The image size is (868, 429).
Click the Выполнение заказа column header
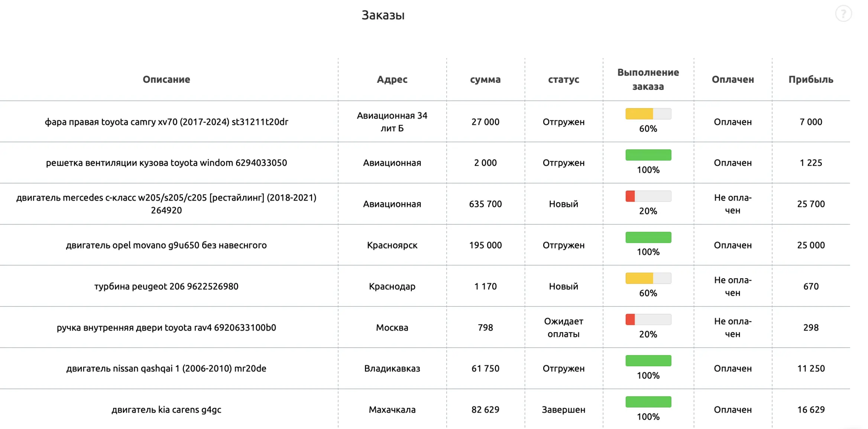[x=648, y=79]
